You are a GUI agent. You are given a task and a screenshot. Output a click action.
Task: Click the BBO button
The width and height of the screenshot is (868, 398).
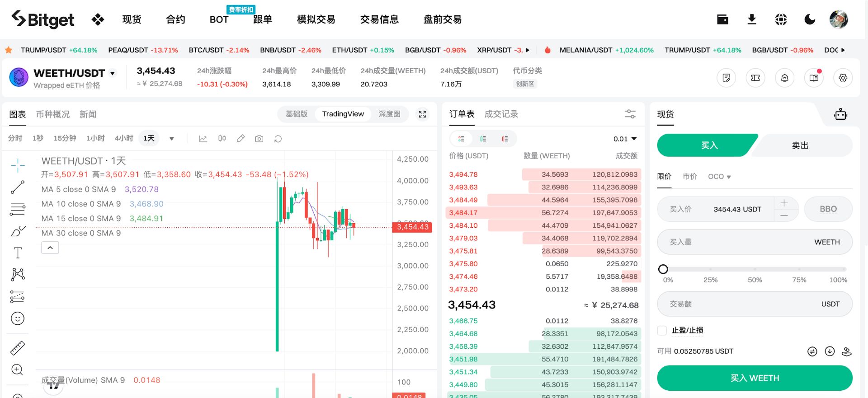click(x=828, y=209)
